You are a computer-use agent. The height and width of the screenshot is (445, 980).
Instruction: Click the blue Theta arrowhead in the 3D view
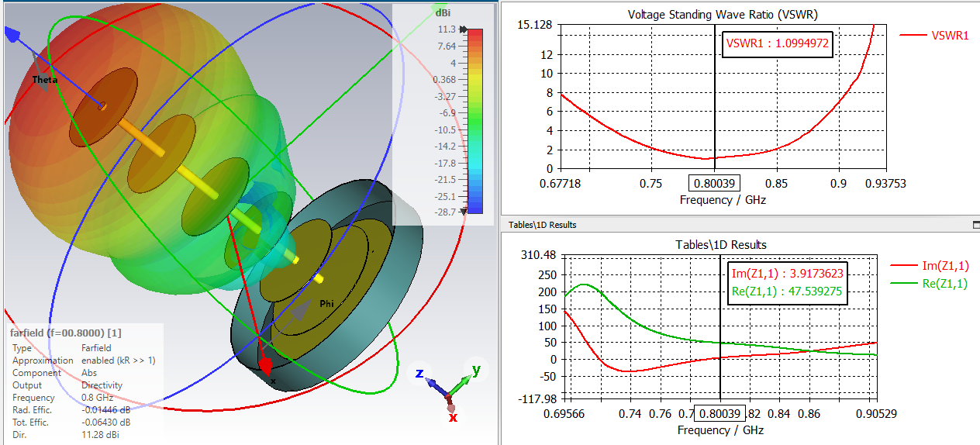(12, 35)
